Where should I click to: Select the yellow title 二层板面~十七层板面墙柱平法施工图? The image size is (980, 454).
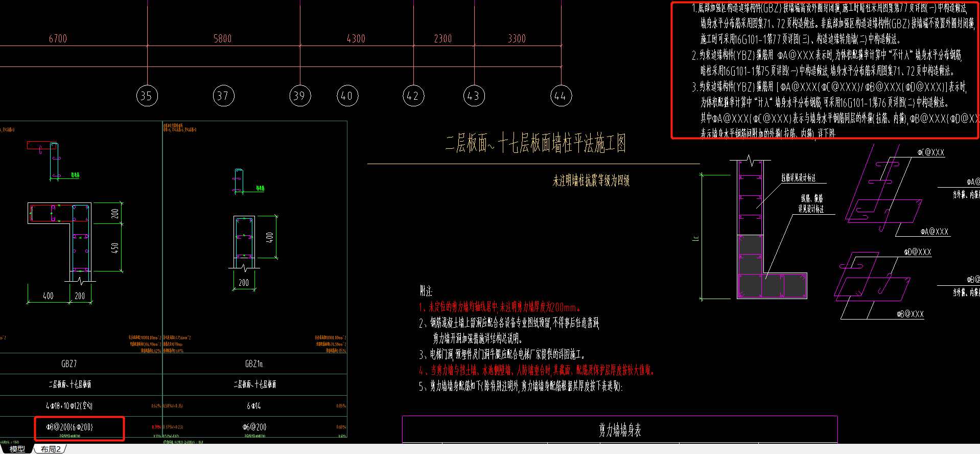pos(535,143)
